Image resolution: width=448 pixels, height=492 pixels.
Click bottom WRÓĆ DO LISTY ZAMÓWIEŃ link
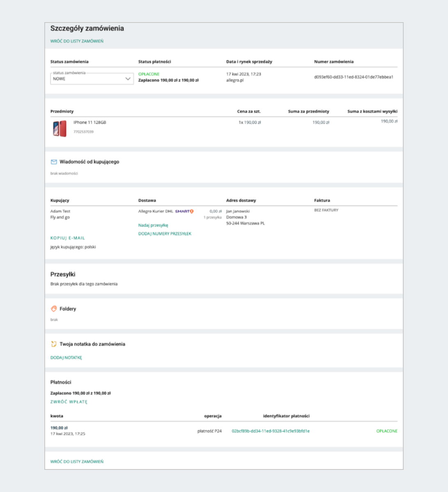pyautogui.click(x=77, y=462)
